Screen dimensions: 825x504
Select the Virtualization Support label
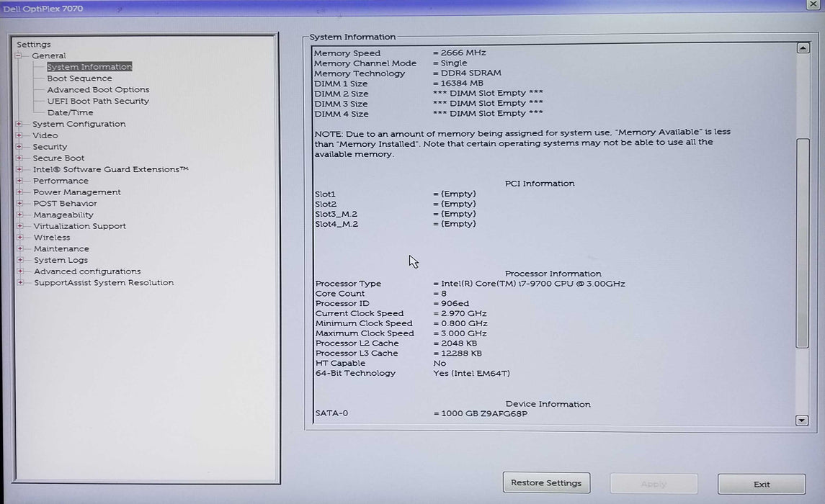79,226
